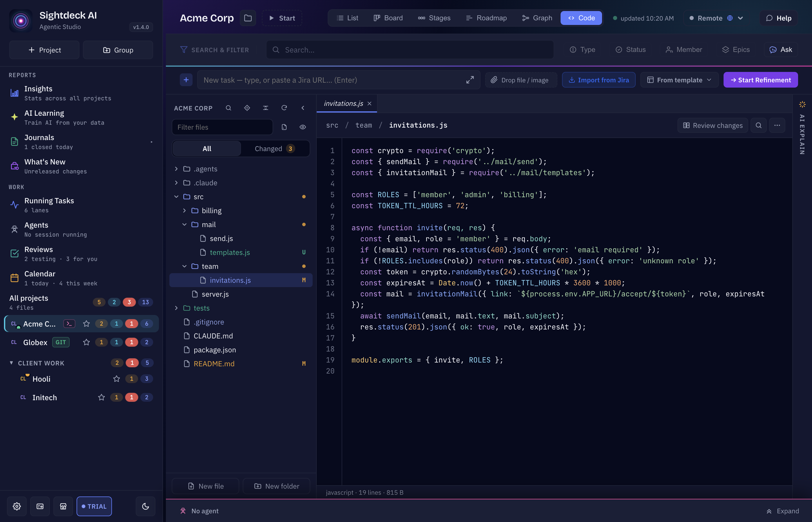Open the From template dropdown

679,80
